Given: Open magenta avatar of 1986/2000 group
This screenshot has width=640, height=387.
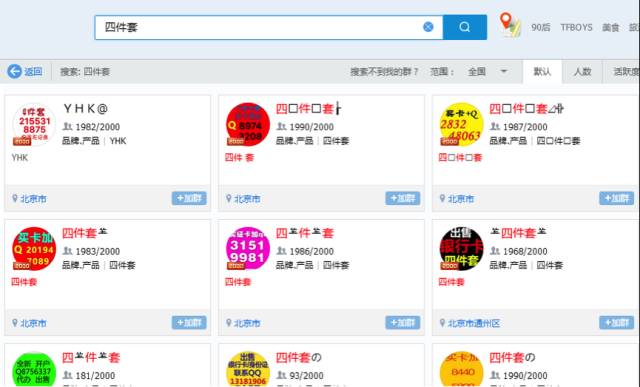Looking at the screenshot, I should [x=248, y=249].
